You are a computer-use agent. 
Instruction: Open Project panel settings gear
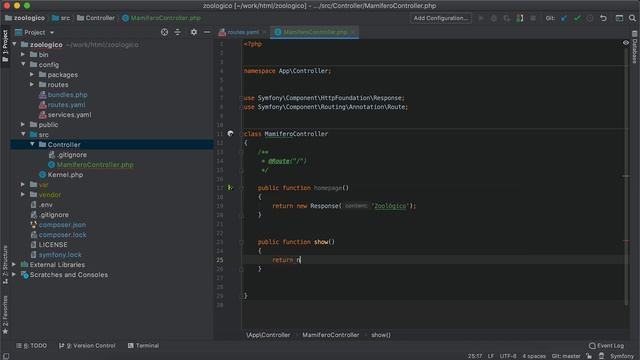pyautogui.click(x=194, y=32)
